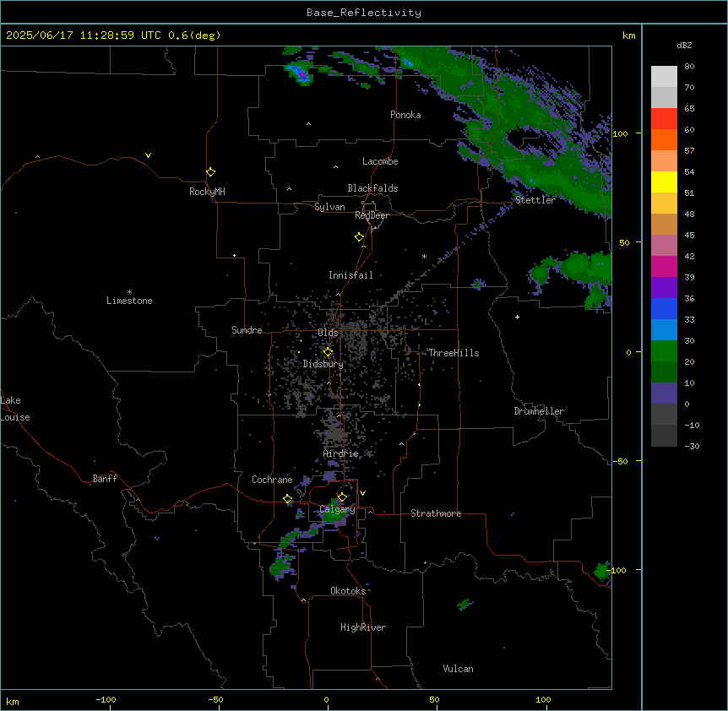The height and width of the screenshot is (711, 728).
Task: Click the asterisk marker above Limestone
Action: (129, 292)
